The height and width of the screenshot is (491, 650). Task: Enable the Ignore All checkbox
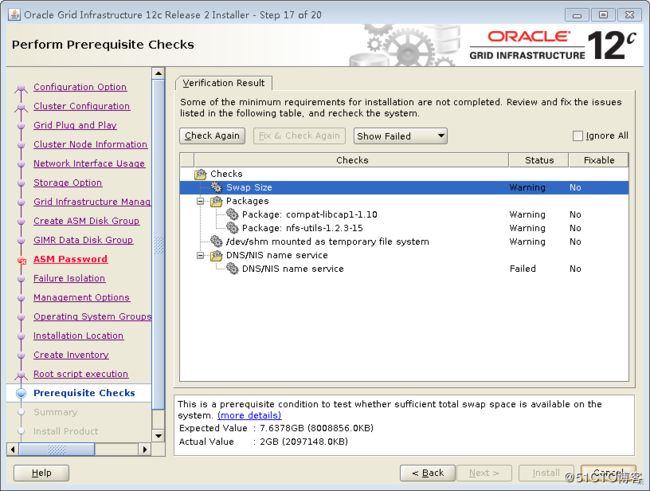point(577,136)
